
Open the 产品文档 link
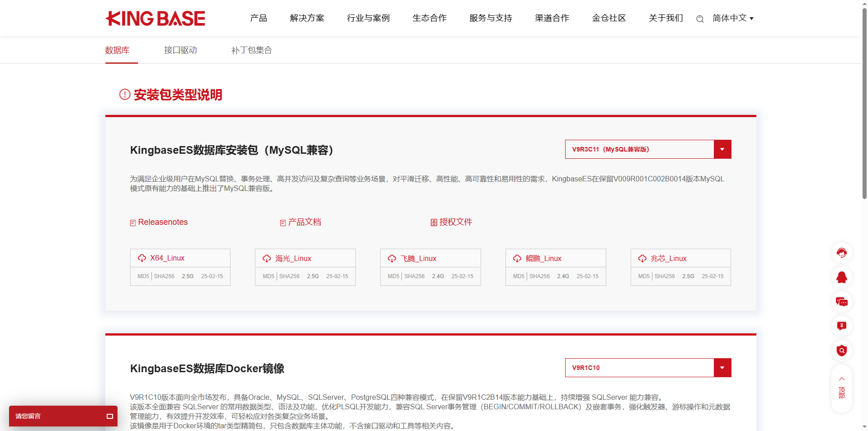pos(305,222)
